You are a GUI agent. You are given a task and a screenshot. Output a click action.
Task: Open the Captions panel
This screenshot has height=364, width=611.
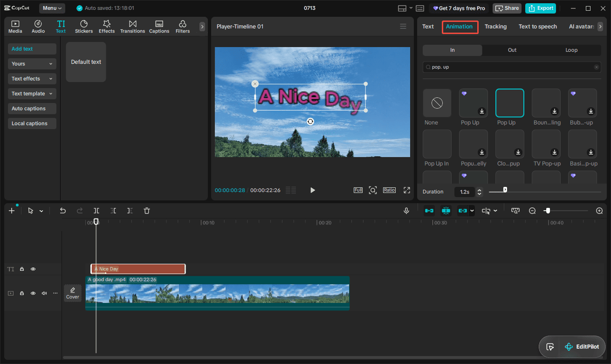click(x=159, y=27)
